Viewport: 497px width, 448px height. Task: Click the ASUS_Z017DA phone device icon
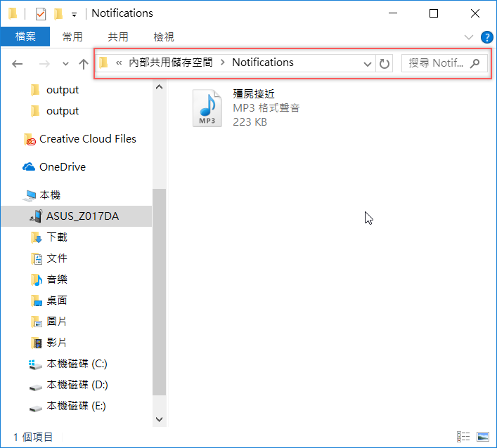[x=36, y=216]
